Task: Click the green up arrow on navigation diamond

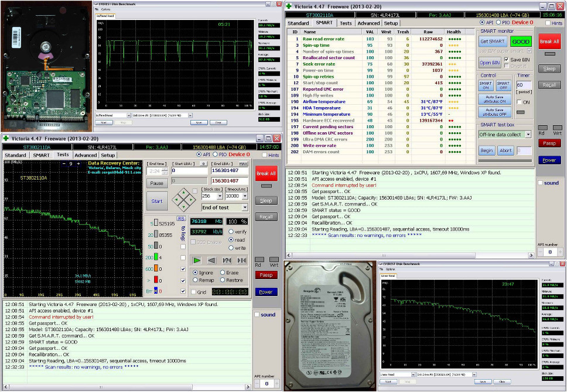Action: (182, 192)
